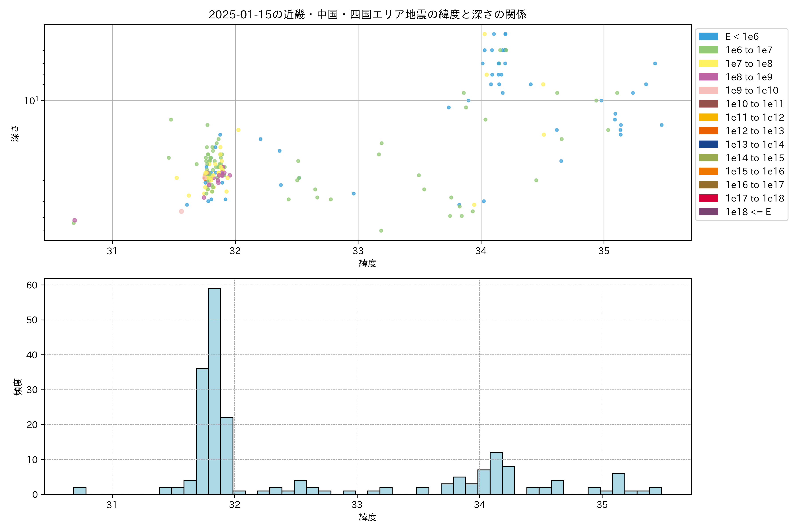
Task: Click the purple 1e8 to 1e9 swatch
Action: pyautogui.click(x=708, y=77)
